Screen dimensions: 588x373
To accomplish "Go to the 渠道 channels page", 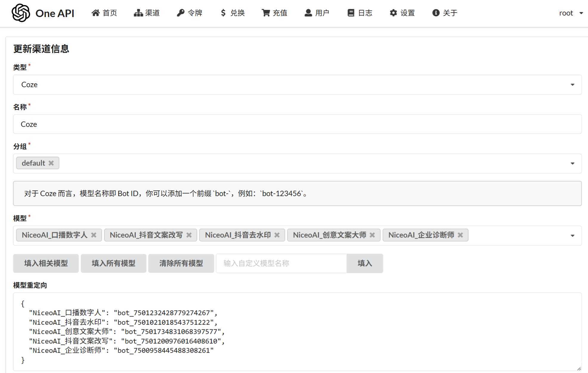I will pos(147,13).
